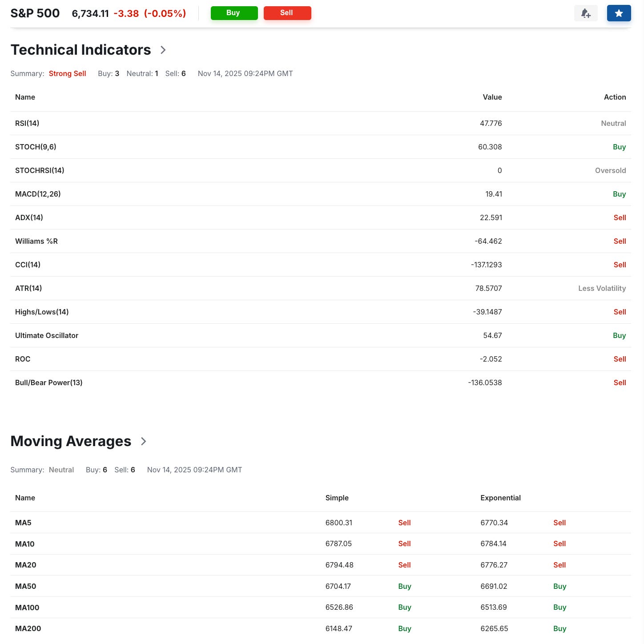Select the RSI(14) row name

pyautogui.click(x=27, y=123)
